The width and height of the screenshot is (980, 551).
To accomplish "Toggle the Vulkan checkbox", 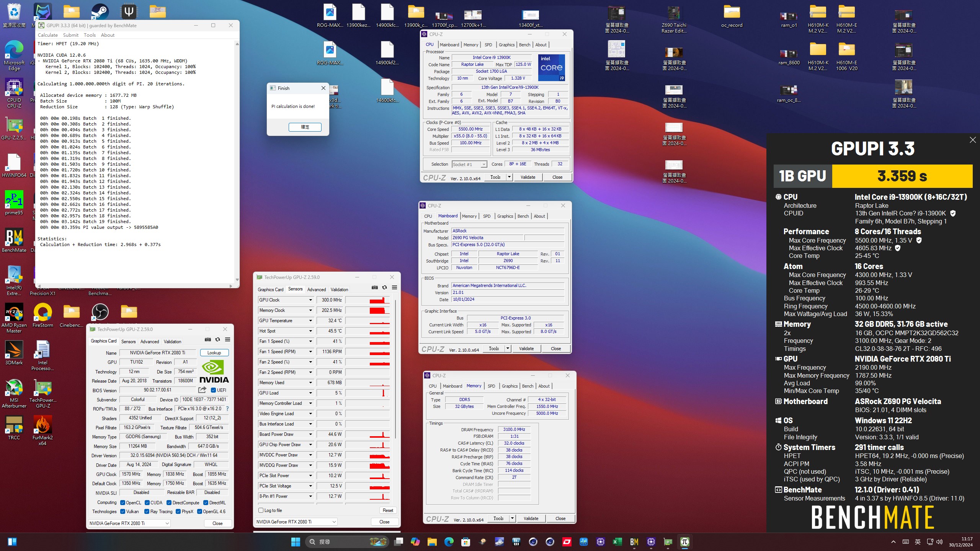I will 122,511.
